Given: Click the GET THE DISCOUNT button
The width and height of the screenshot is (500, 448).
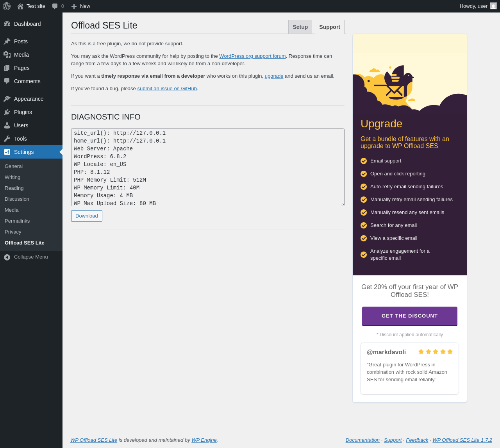Looking at the screenshot, I should click(x=410, y=316).
